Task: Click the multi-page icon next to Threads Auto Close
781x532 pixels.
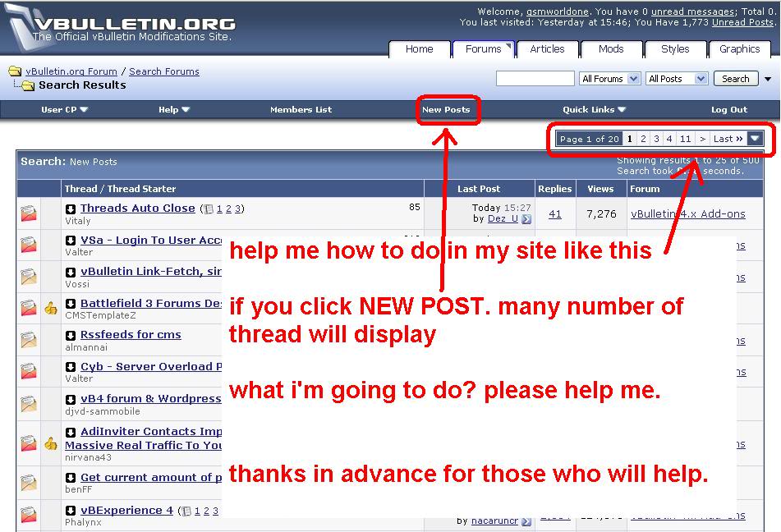Action: tap(209, 209)
